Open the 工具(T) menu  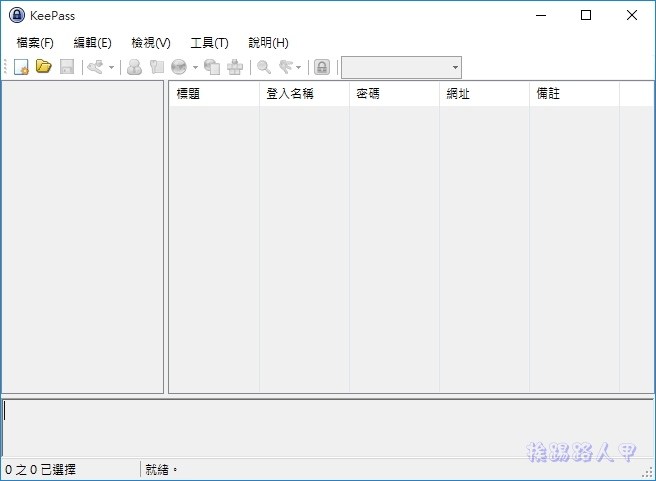[209, 43]
